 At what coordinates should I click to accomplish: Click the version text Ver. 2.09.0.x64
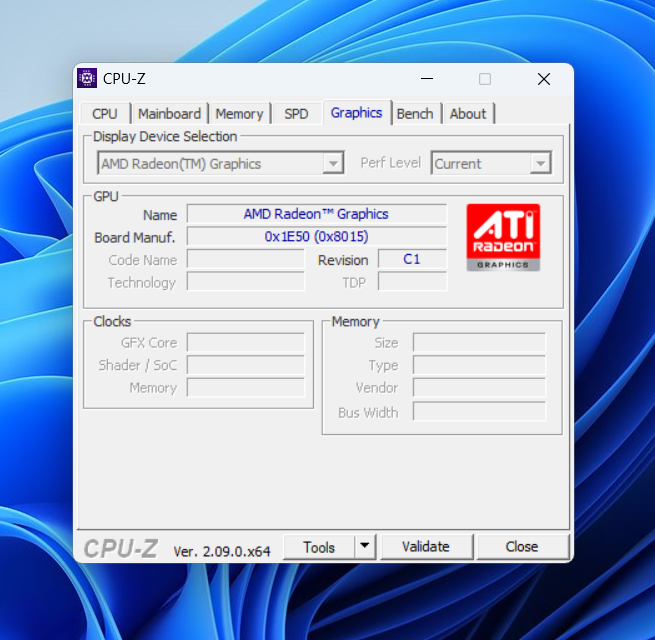222,551
